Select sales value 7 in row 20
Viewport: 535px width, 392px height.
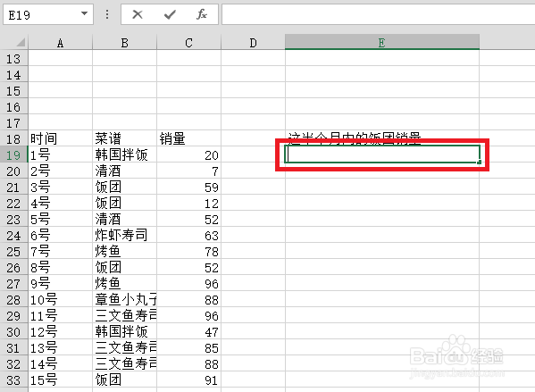[188, 171]
